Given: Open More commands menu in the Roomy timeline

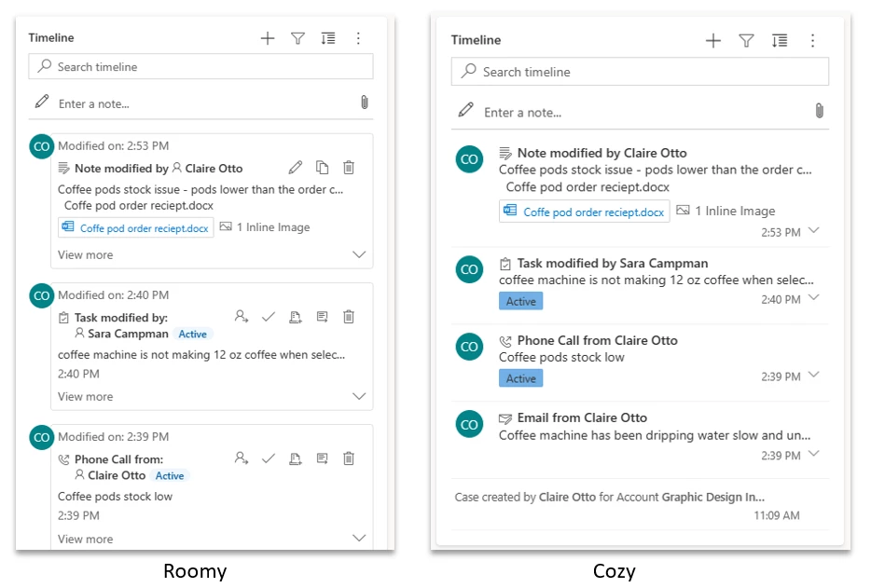Looking at the screenshot, I should [359, 38].
